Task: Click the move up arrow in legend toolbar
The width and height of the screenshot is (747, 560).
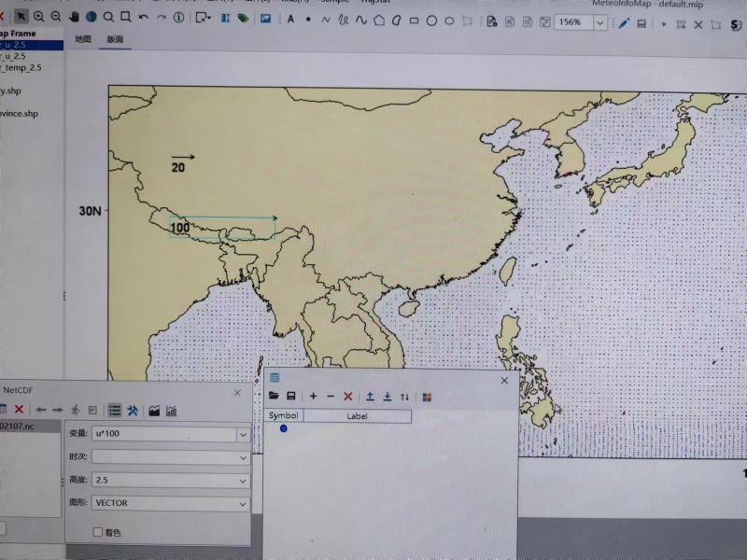Action: (x=370, y=397)
